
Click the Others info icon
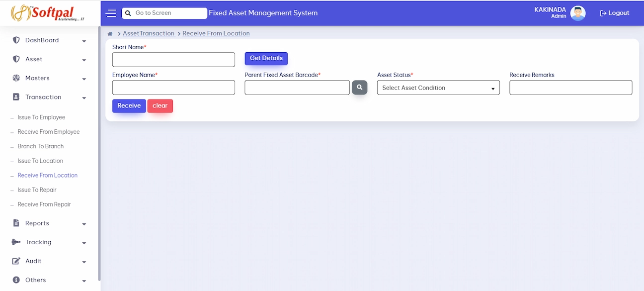point(16,280)
